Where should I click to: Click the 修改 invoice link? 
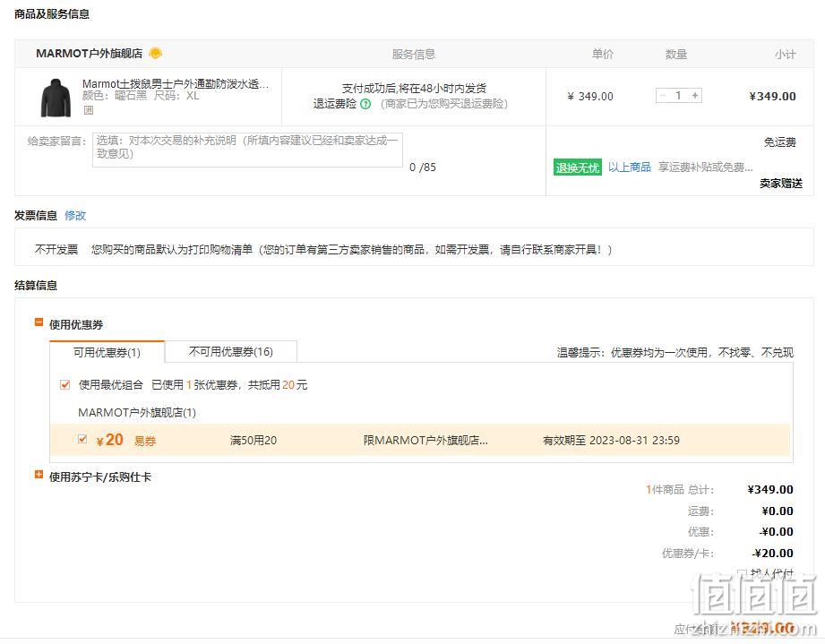click(75, 215)
